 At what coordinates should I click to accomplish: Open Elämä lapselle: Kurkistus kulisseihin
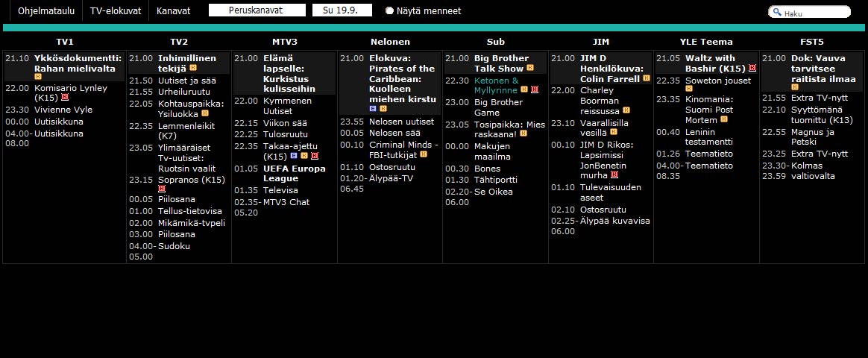(289, 73)
